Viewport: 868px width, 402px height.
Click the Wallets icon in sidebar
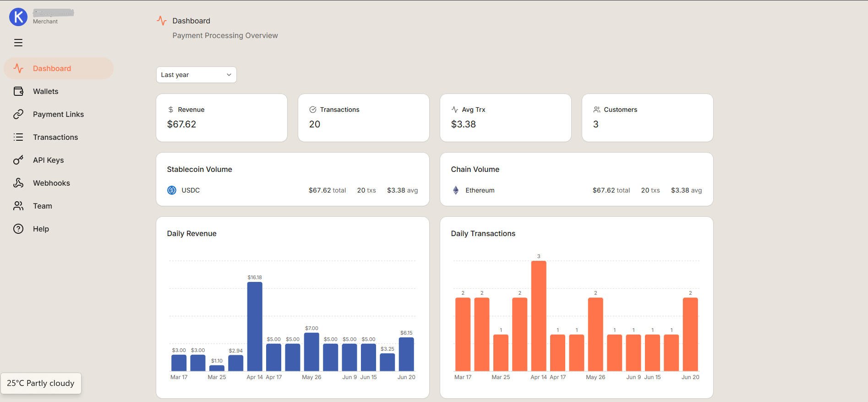pyautogui.click(x=18, y=91)
